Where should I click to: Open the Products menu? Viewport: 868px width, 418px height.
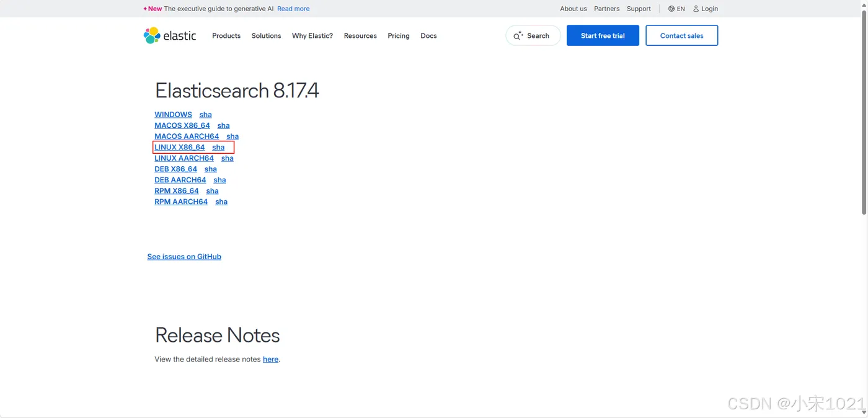(x=226, y=36)
